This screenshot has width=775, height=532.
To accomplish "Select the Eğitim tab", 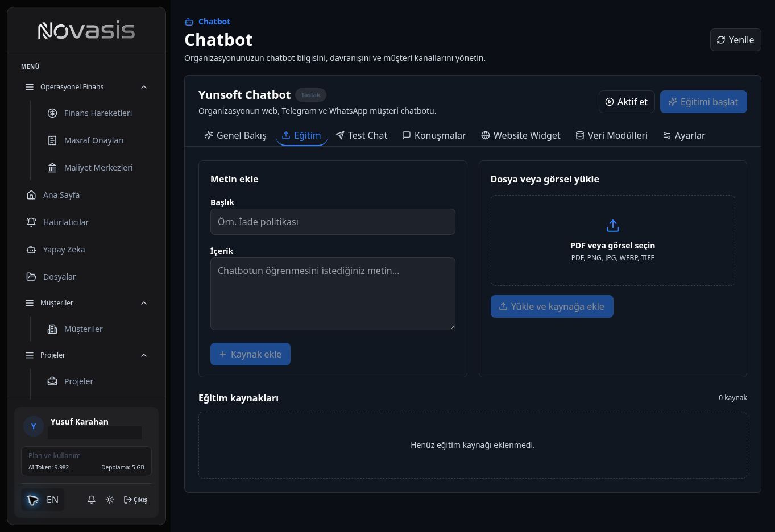I will (x=301, y=135).
